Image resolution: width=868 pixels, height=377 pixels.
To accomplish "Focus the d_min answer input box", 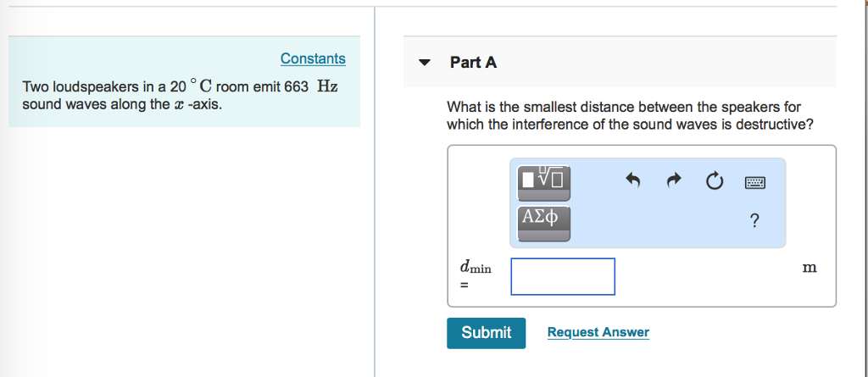I will click(563, 276).
